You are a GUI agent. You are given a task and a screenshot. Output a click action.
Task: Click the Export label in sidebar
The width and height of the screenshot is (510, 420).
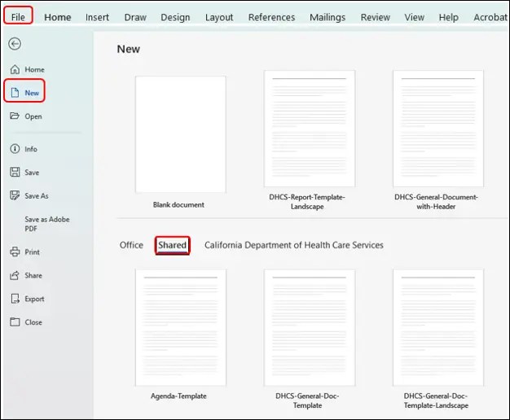click(34, 299)
